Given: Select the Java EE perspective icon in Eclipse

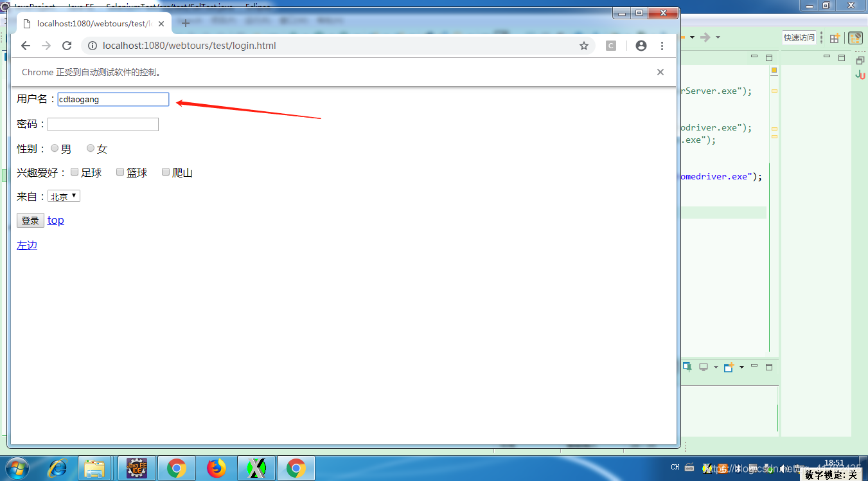Looking at the screenshot, I should pyautogui.click(x=855, y=38).
